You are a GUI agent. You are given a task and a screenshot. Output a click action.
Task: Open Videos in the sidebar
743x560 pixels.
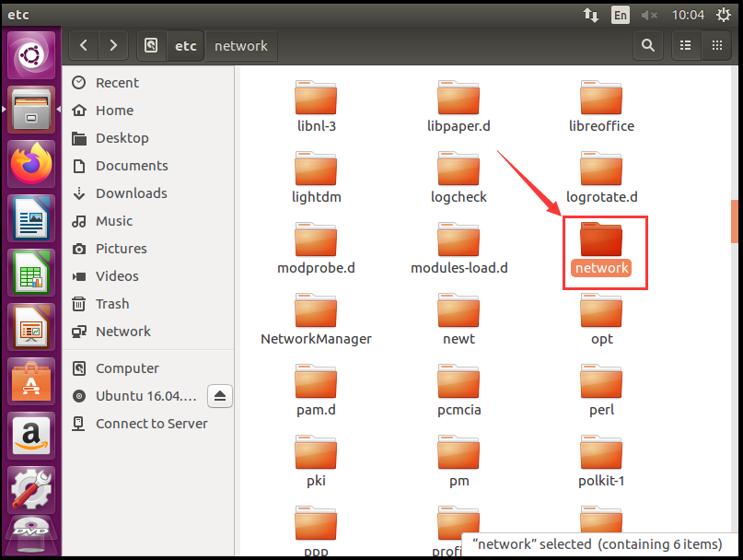click(x=148, y=276)
